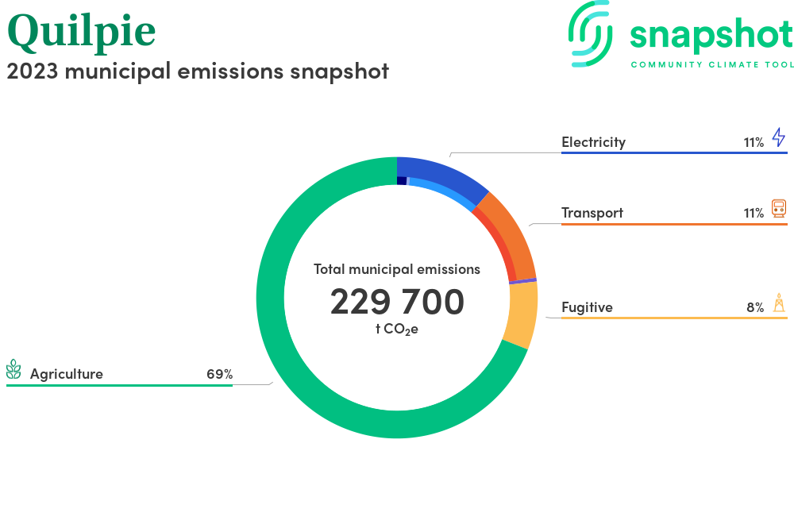Click the dark navy inner arc segment
The height and width of the screenshot is (532, 794).
tap(402, 181)
